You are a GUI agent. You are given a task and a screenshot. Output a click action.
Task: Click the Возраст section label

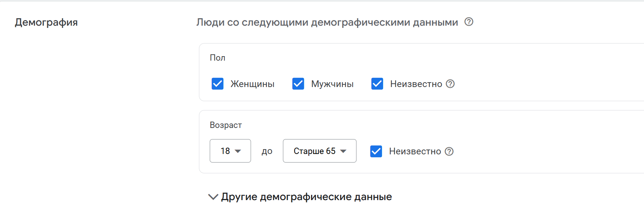pyautogui.click(x=226, y=125)
